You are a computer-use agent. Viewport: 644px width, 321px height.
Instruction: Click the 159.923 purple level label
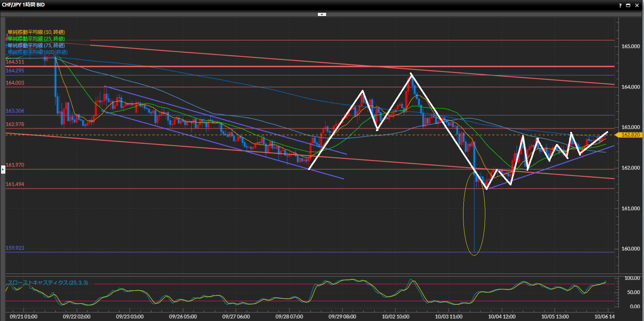click(15, 248)
